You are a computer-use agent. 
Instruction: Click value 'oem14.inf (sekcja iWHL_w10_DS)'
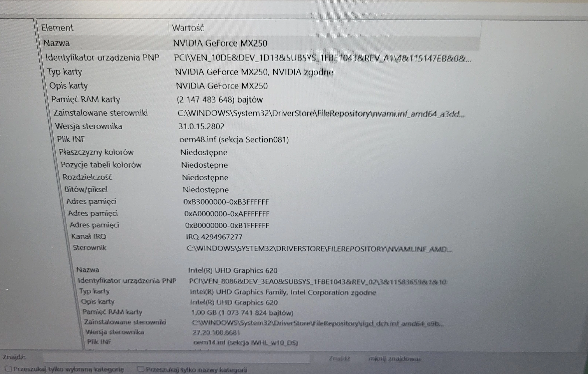click(x=246, y=343)
